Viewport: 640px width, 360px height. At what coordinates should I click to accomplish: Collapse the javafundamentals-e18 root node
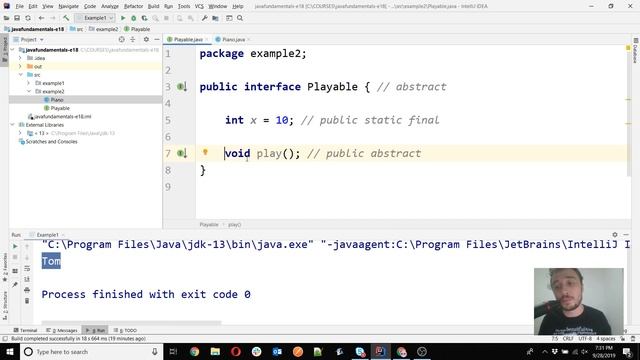(x=12, y=50)
